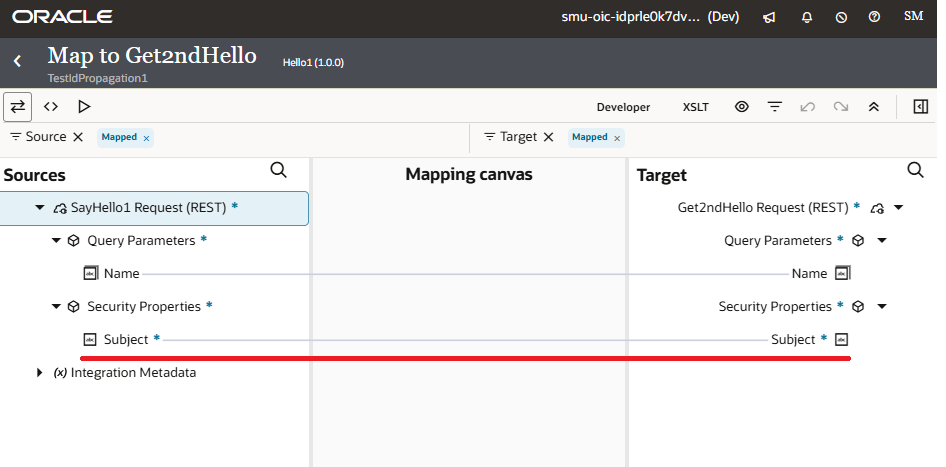Search the Sources tree

(279, 170)
